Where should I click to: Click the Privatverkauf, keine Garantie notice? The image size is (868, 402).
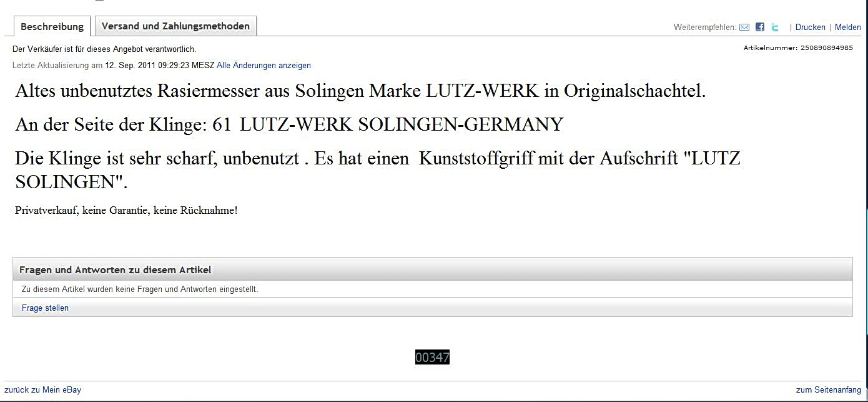[126, 211]
